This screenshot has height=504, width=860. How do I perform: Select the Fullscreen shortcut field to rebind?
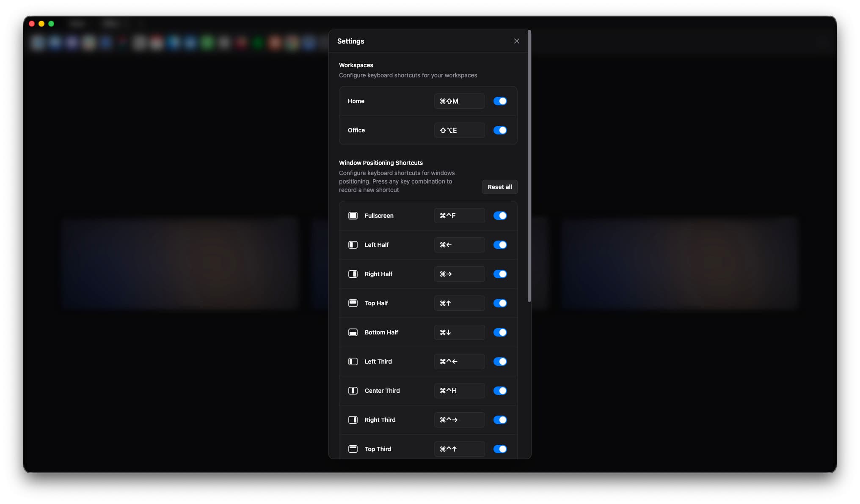459,216
